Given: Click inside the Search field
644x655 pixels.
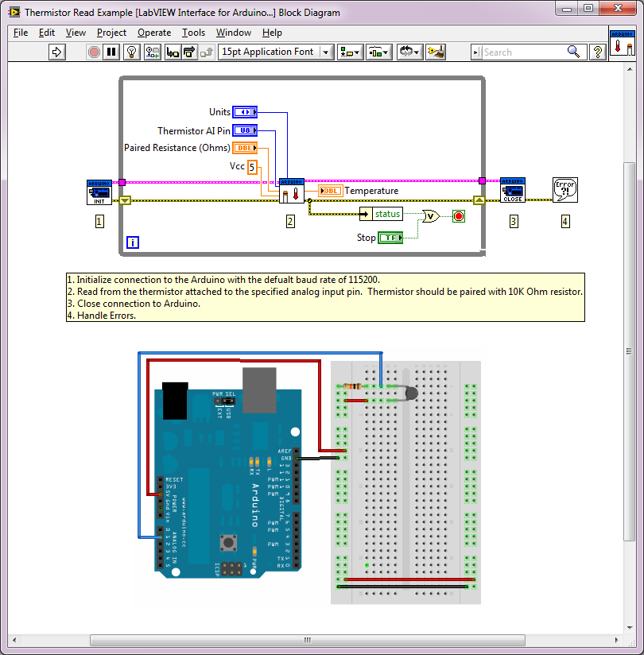Looking at the screenshot, I should (x=523, y=52).
